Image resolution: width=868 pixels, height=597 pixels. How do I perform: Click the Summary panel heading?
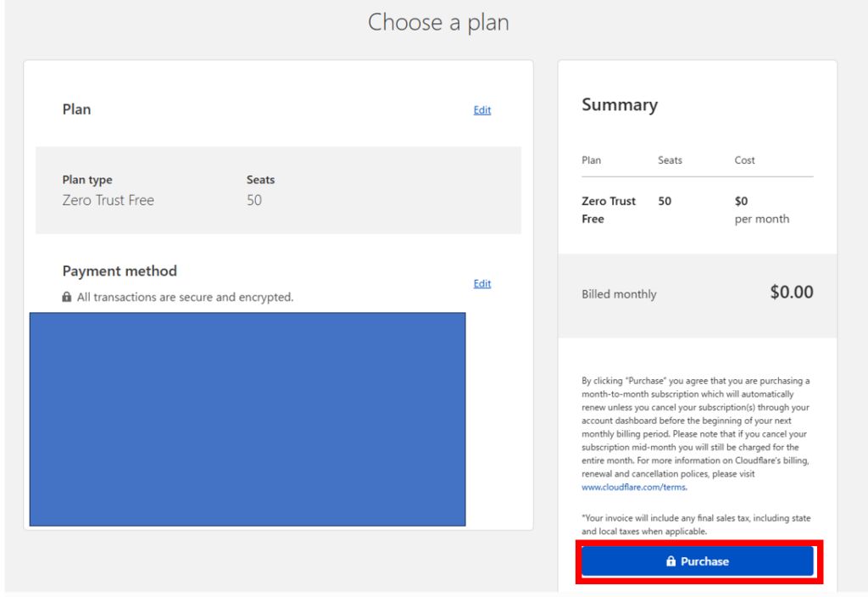[620, 105]
